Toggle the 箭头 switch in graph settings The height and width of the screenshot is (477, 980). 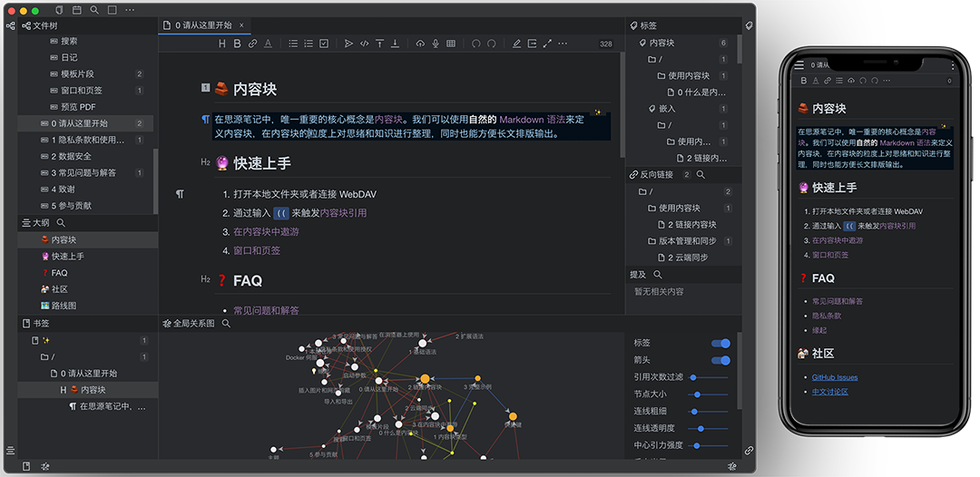(x=720, y=360)
